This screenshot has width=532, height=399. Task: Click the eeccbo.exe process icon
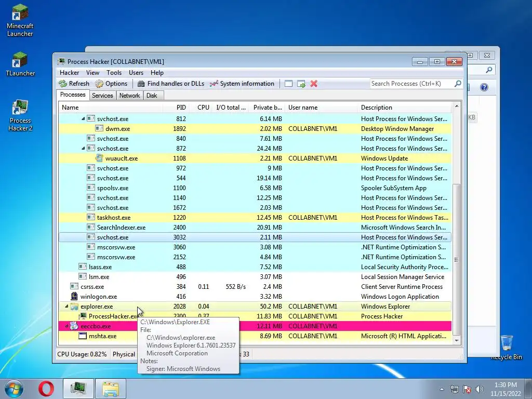click(x=74, y=326)
